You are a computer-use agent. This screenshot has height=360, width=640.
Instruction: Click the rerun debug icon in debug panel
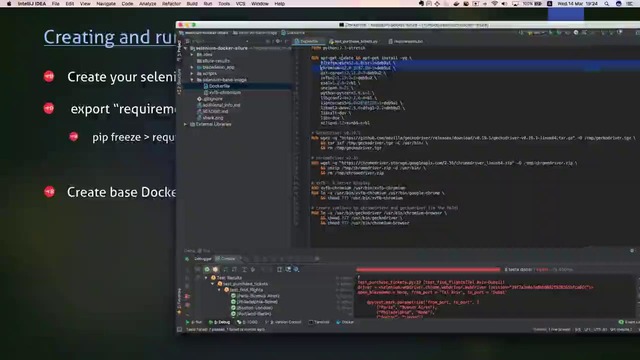[x=187, y=259]
